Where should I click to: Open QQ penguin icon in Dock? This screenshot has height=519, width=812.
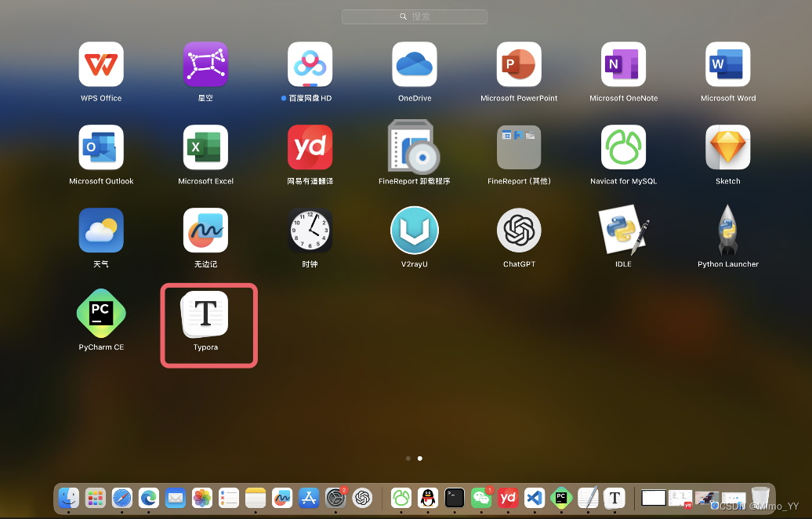(x=428, y=499)
